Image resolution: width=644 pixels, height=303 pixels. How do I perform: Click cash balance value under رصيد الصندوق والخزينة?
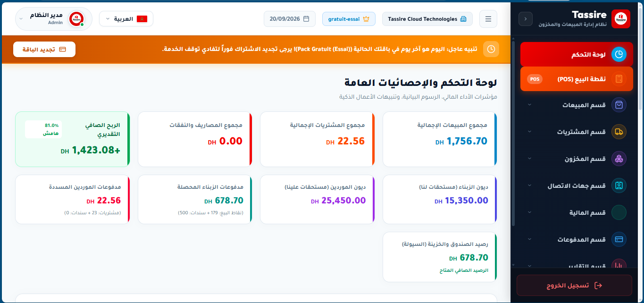point(474,258)
